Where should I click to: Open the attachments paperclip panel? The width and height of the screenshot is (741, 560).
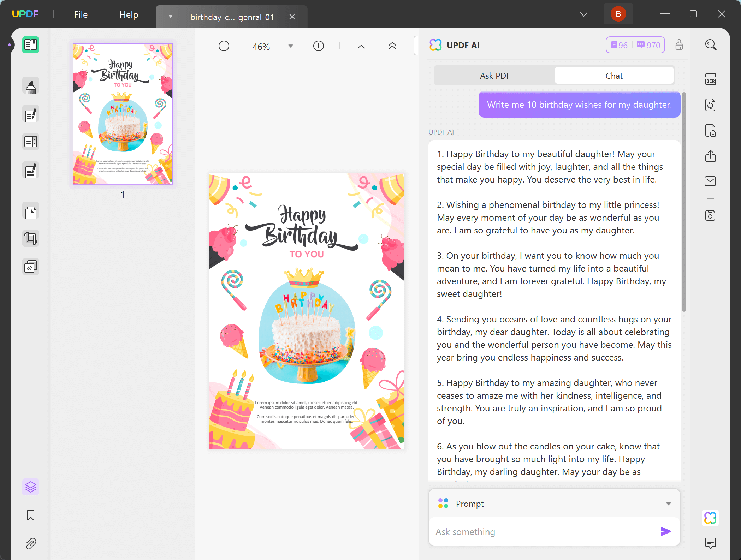point(31,543)
